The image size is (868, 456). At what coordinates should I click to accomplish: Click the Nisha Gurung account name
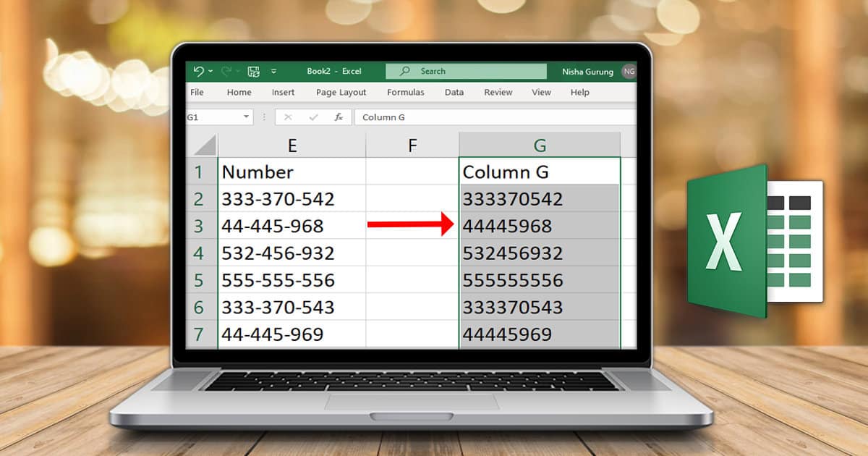[588, 72]
